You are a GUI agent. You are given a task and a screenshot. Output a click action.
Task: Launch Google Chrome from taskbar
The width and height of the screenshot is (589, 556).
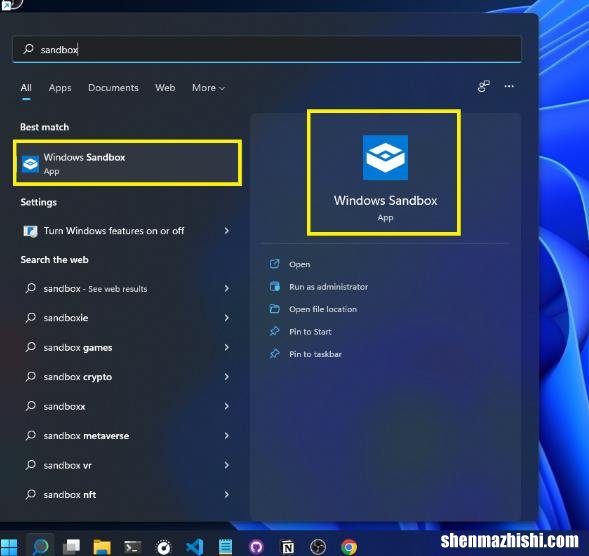coord(349,547)
